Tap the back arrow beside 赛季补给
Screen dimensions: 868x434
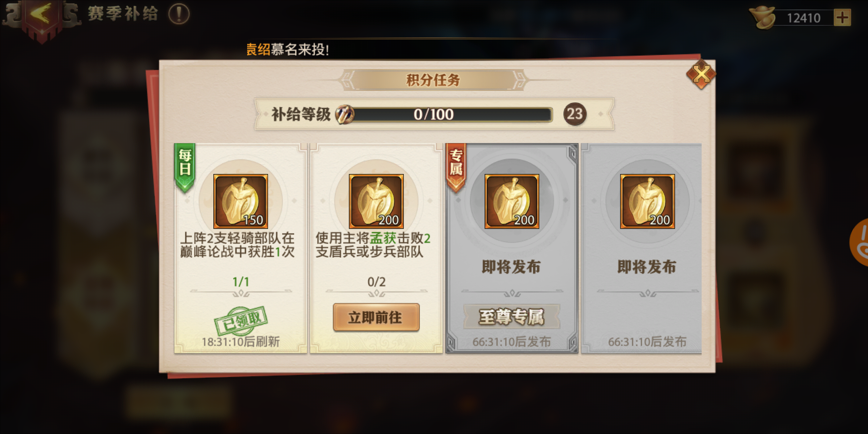[x=41, y=15]
